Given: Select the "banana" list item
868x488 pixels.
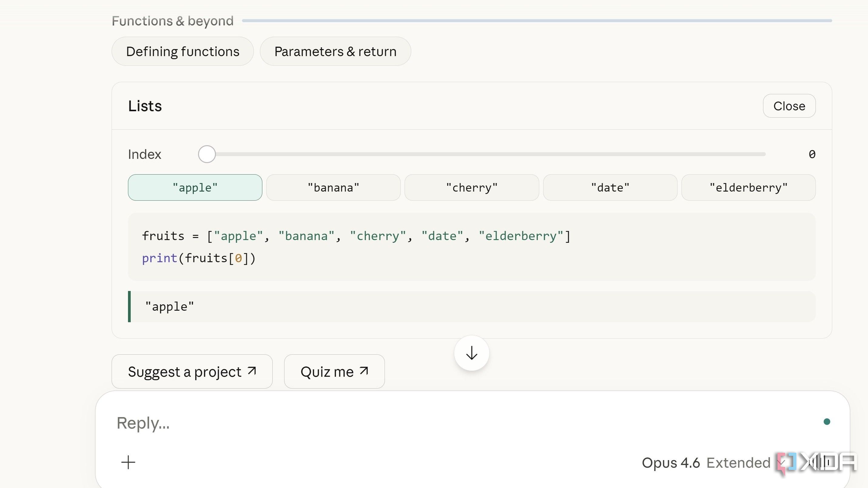Looking at the screenshot, I should [333, 187].
